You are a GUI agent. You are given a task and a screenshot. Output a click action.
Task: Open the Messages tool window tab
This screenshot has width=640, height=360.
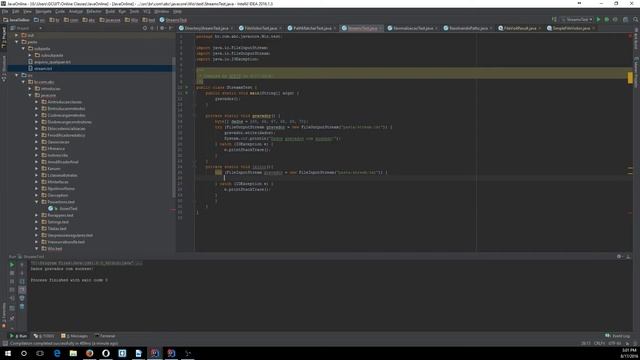[74, 336]
